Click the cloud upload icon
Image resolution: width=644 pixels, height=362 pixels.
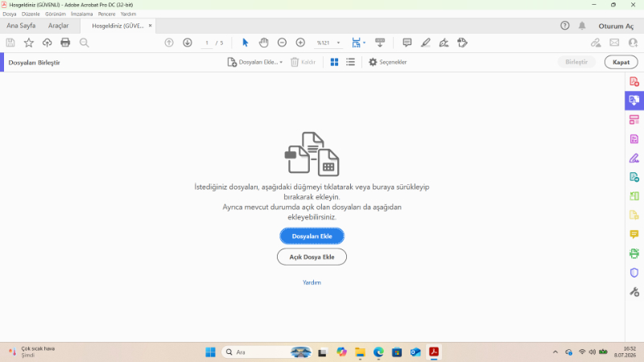point(47,43)
